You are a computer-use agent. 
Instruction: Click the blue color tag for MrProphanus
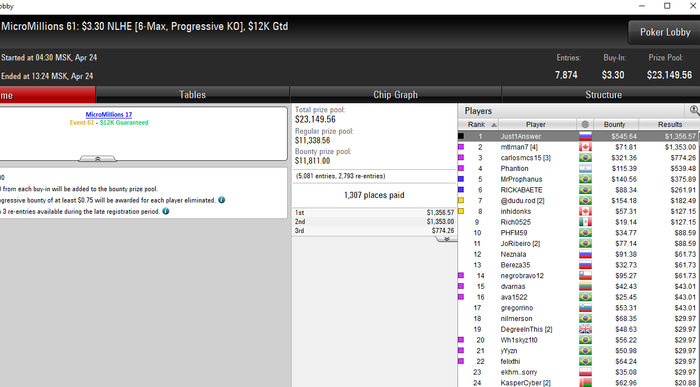tap(461, 179)
